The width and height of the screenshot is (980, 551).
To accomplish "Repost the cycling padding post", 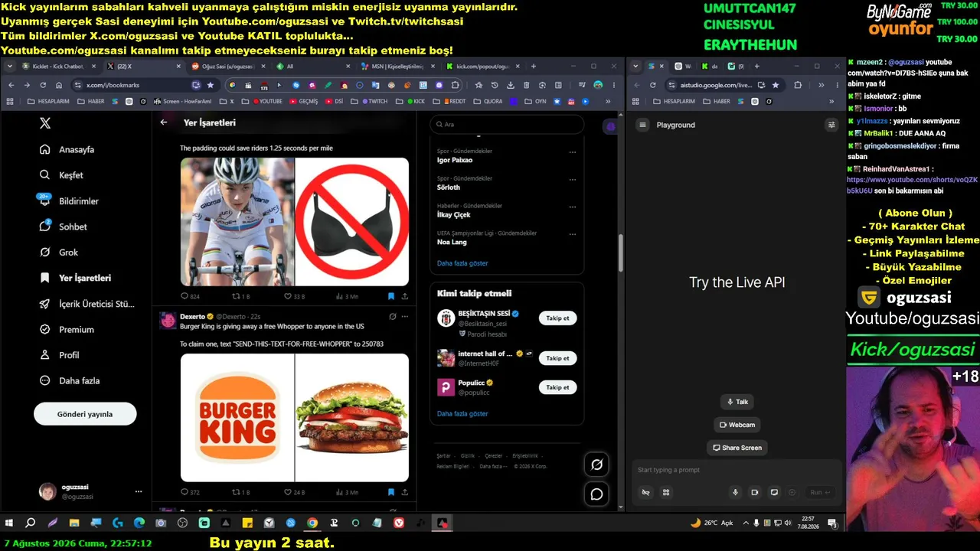I will (240, 296).
